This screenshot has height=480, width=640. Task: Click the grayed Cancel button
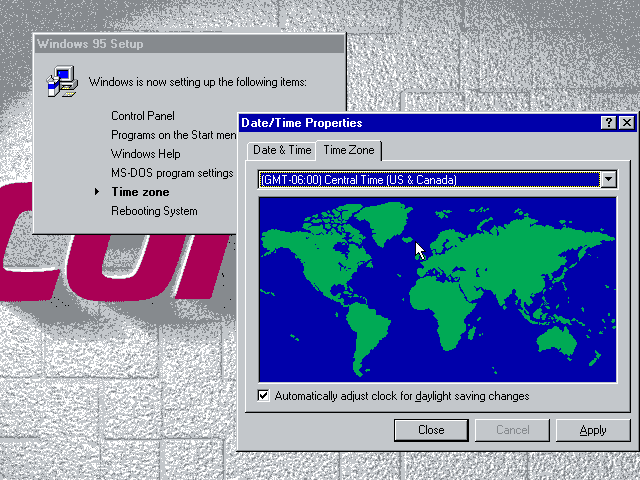point(513,430)
